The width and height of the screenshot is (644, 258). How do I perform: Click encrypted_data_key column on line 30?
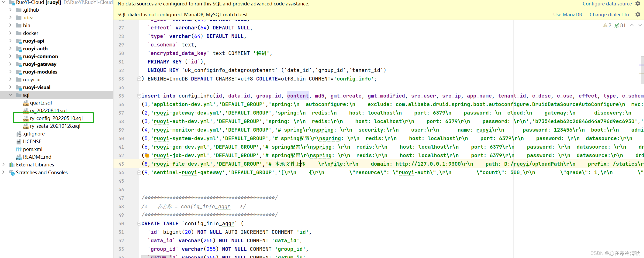click(178, 53)
